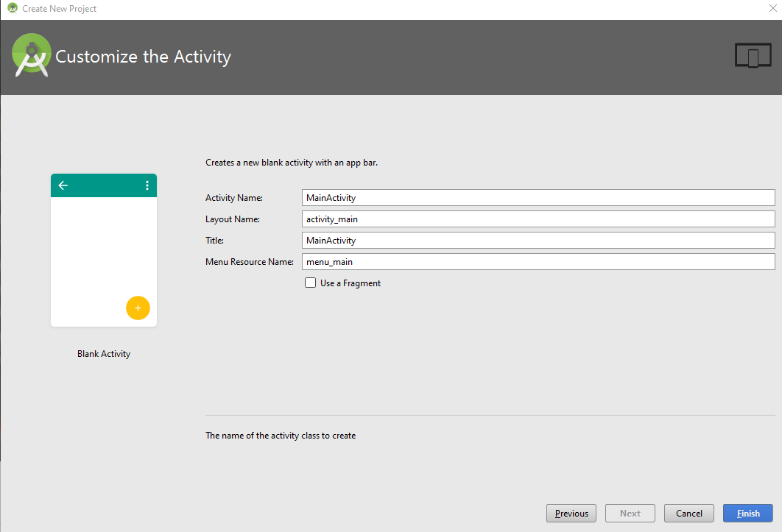Viewport: 782px width, 532px height.
Task: Focus the Layout Name field containing activity_main
Action: coord(538,219)
